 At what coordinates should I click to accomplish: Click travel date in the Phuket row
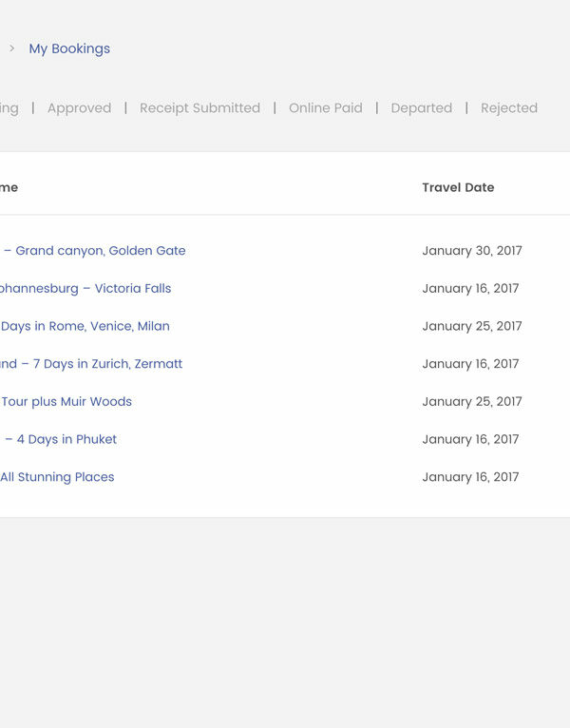470,440
